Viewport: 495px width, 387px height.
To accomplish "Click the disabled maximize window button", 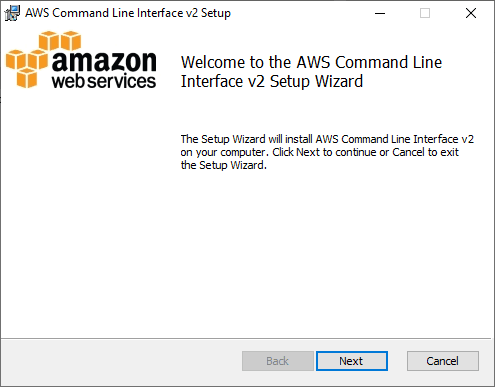I will [425, 13].
